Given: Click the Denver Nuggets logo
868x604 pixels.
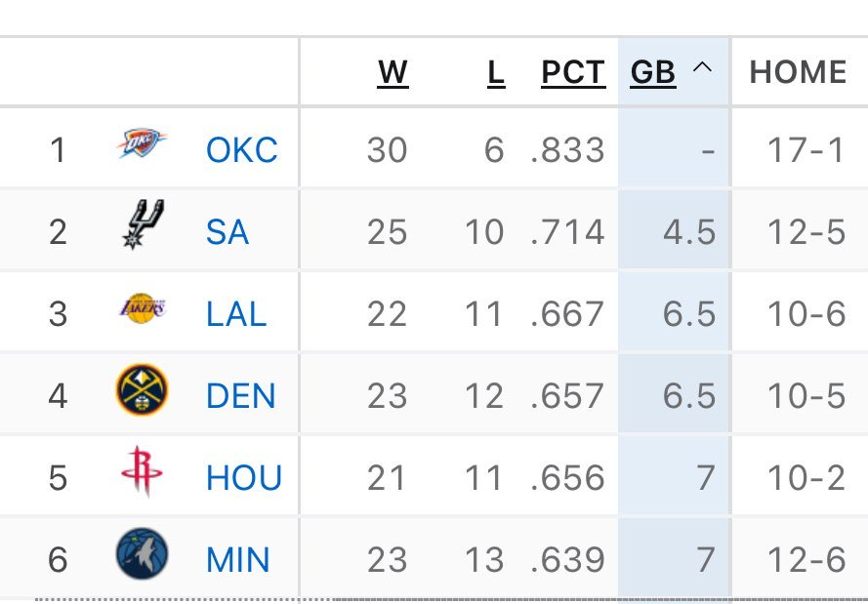Looking at the screenshot, I should 142,391.
